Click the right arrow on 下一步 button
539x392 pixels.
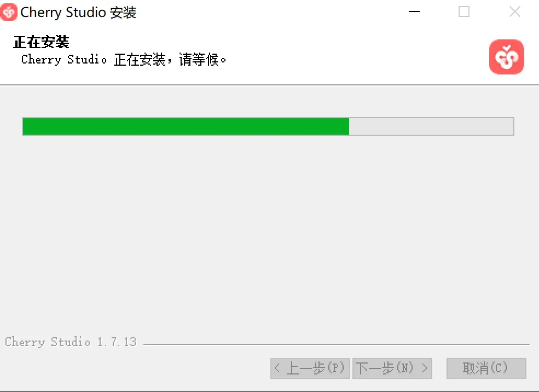[425, 368]
